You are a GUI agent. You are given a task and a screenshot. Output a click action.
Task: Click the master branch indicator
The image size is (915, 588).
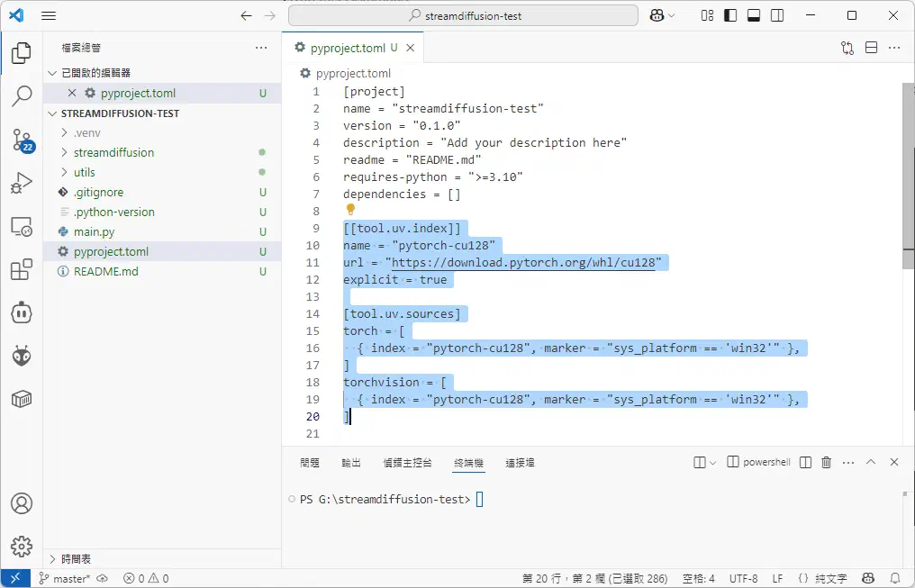pos(67,578)
